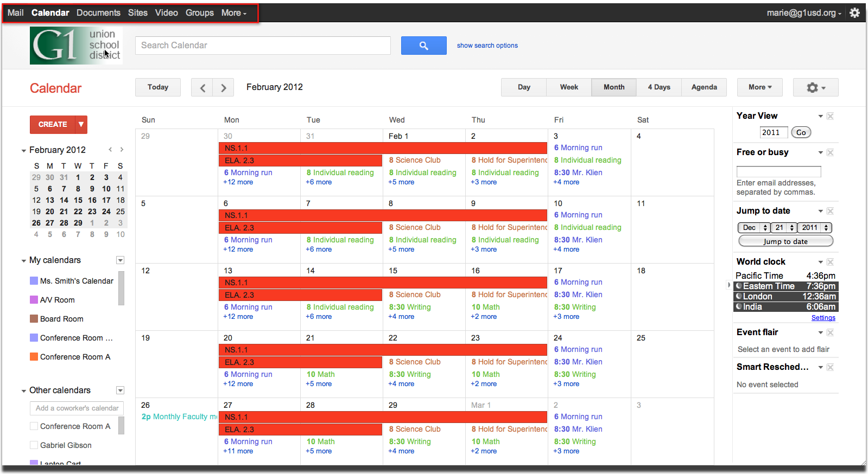Switch to Day view

point(524,87)
